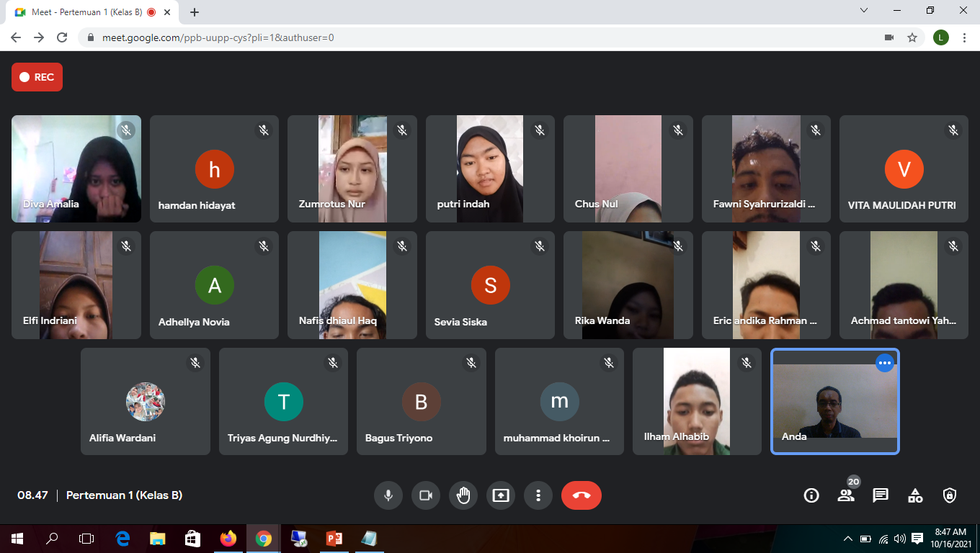The image size is (980, 553).
Task: Go back in browser history
Action: pos(16,37)
